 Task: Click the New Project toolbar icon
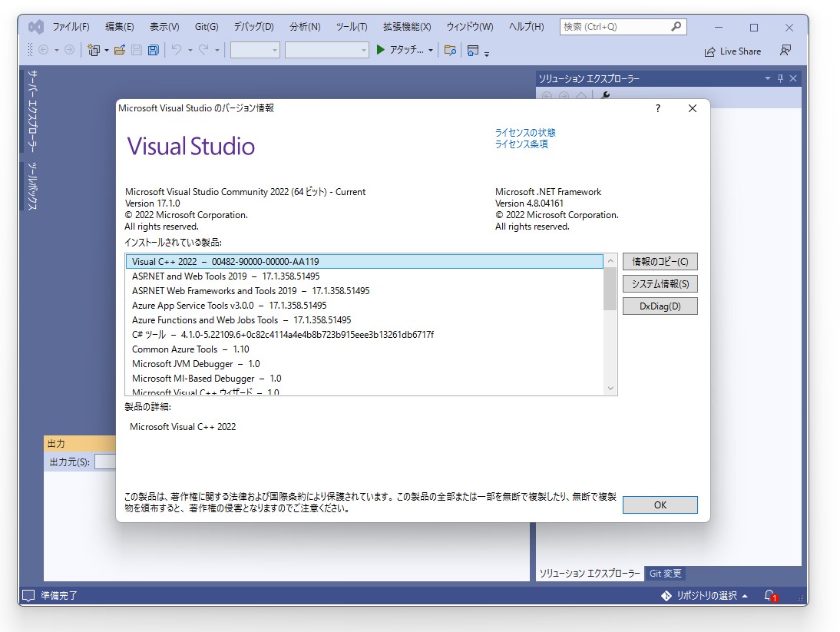click(93, 50)
